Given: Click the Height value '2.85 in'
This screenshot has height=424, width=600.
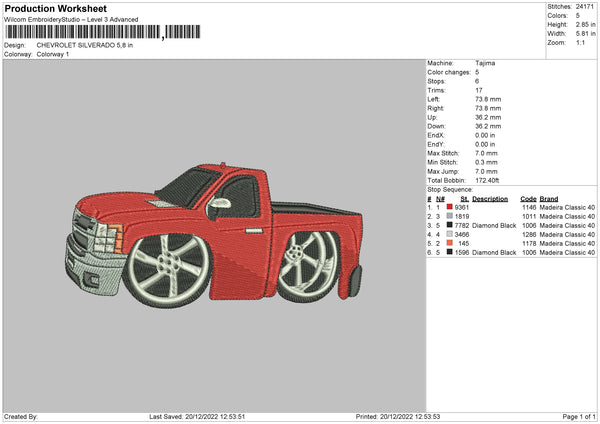Looking at the screenshot, I should coord(585,24).
